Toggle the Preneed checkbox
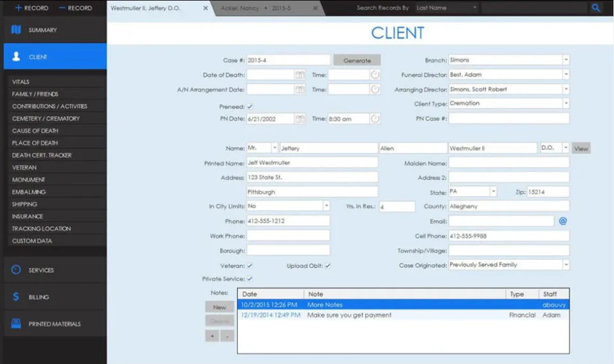614x364 pixels. (x=250, y=107)
